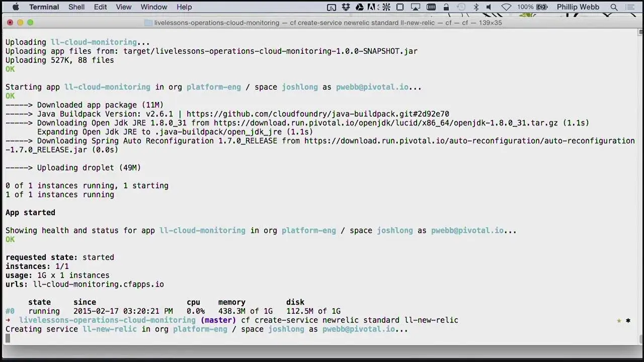The height and width of the screenshot is (362, 644).
Task: Click the github.com java-buildpack URL
Action: pos(317,114)
